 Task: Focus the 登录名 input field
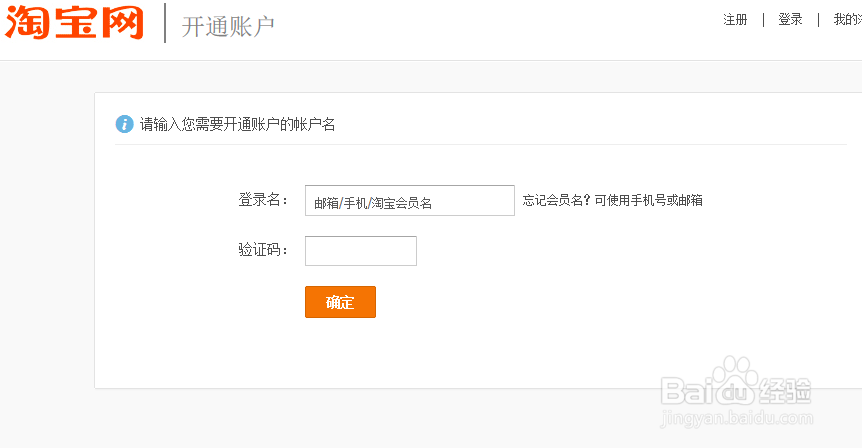point(410,201)
